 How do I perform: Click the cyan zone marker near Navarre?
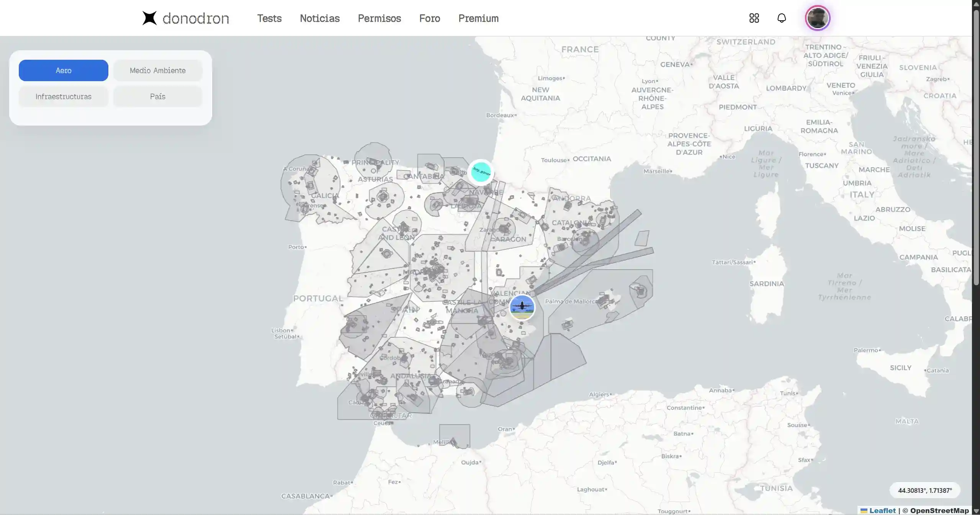point(481,172)
